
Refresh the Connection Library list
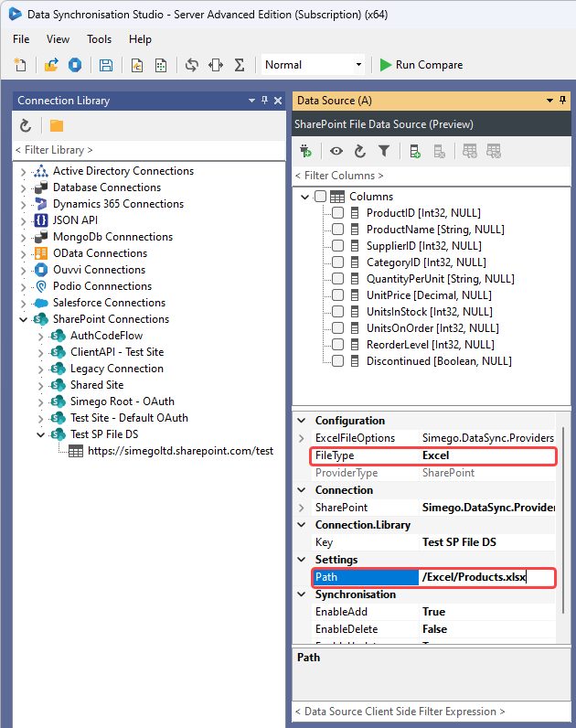(26, 125)
